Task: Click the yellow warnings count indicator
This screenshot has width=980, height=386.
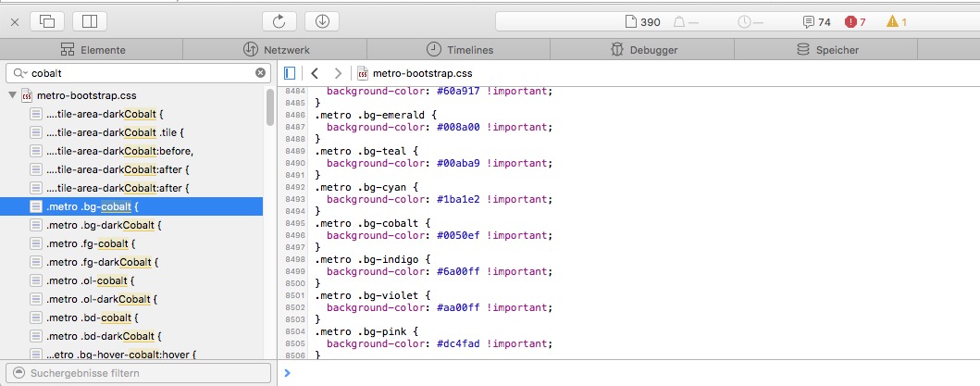Action: click(897, 22)
